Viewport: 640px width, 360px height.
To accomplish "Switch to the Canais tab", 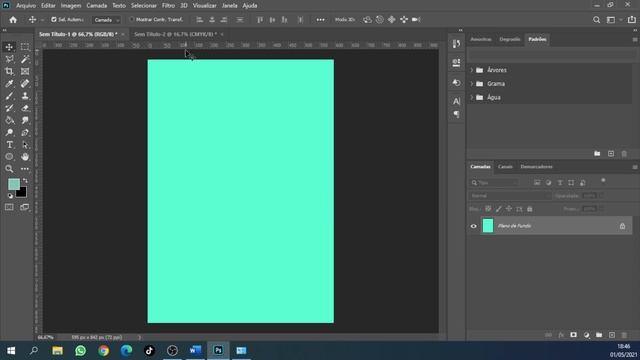I will coord(505,167).
